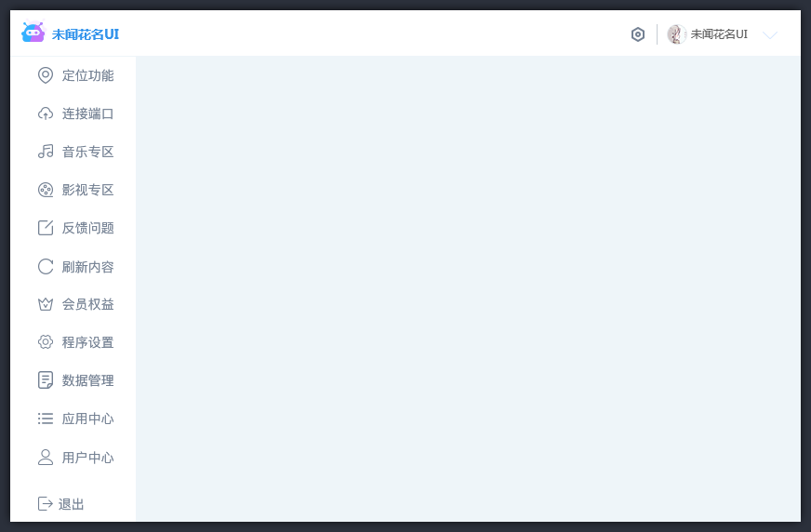Click the hexagon settings icon in header
811x532 pixels.
point(638,34)
